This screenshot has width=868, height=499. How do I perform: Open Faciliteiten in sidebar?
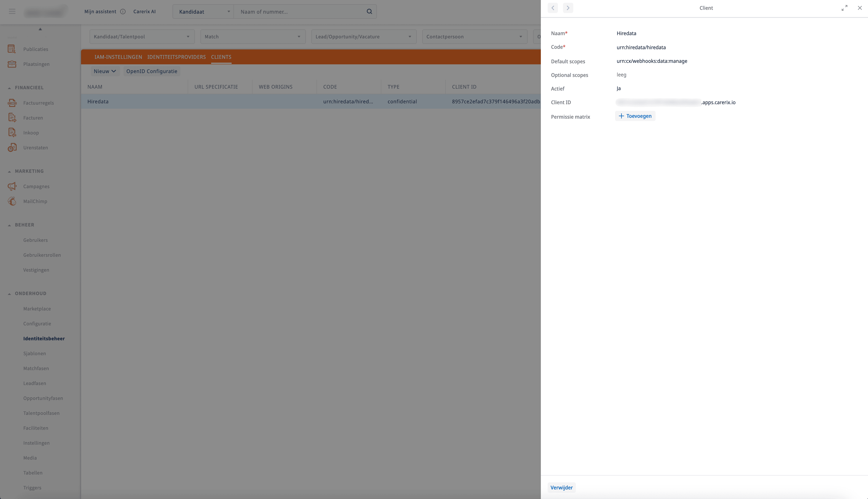tap(36, 428)
